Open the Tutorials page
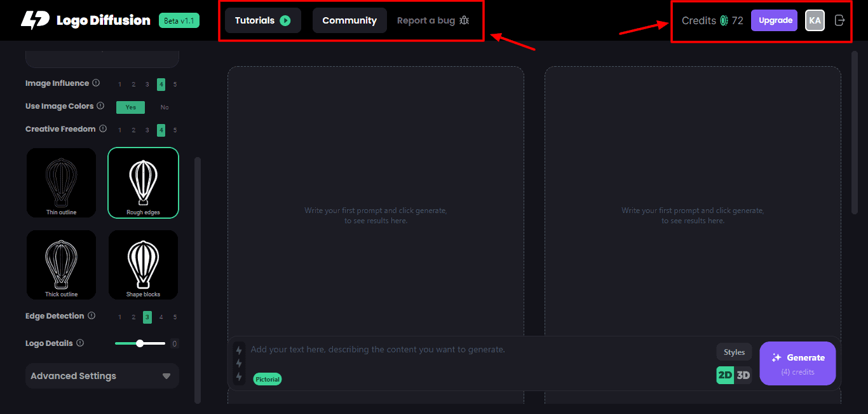 click(x=263, y=20)
